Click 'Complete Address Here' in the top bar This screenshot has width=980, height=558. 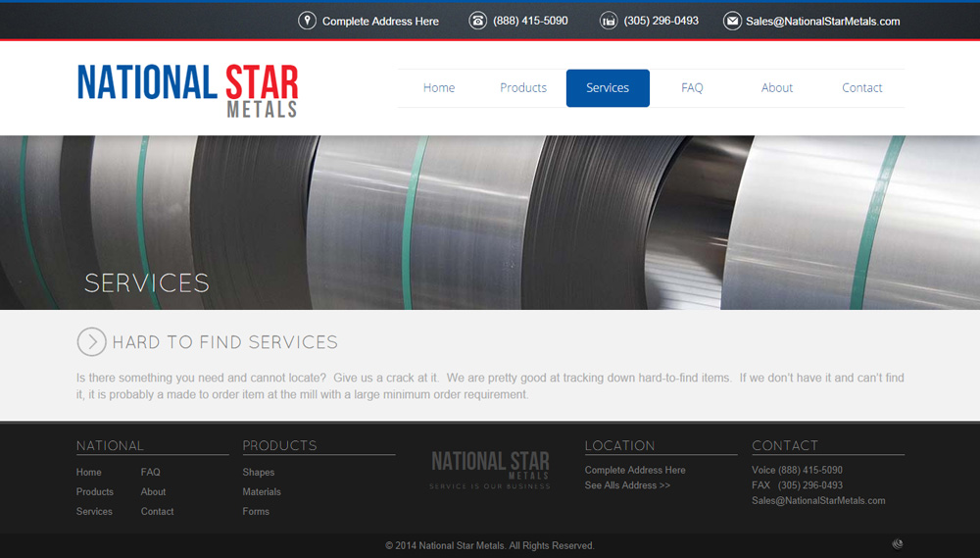pyautogui.click(x=380, y=22)
